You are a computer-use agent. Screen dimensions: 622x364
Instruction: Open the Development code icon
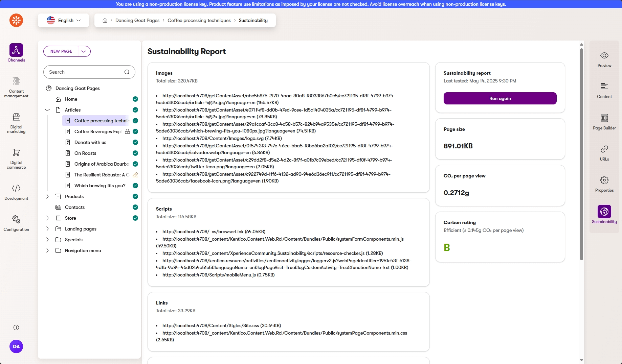(16, 189)
